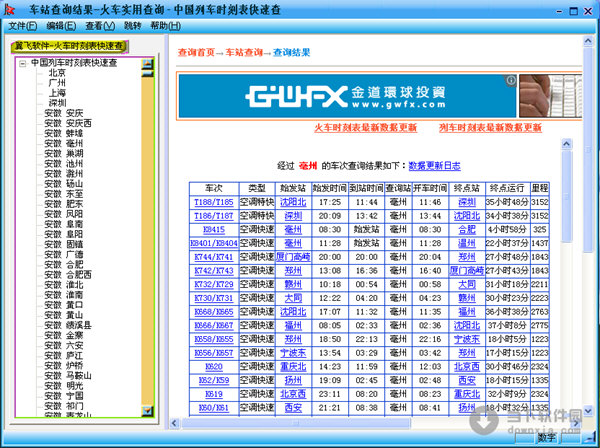
Task: Collapse the 中国列车时刻表快速查 tree root
Action: click(x=23, y=63)
